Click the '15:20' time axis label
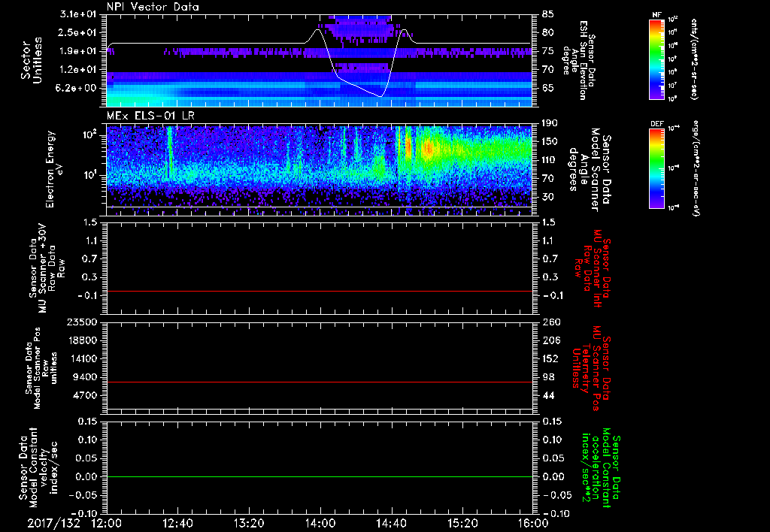 462,523
